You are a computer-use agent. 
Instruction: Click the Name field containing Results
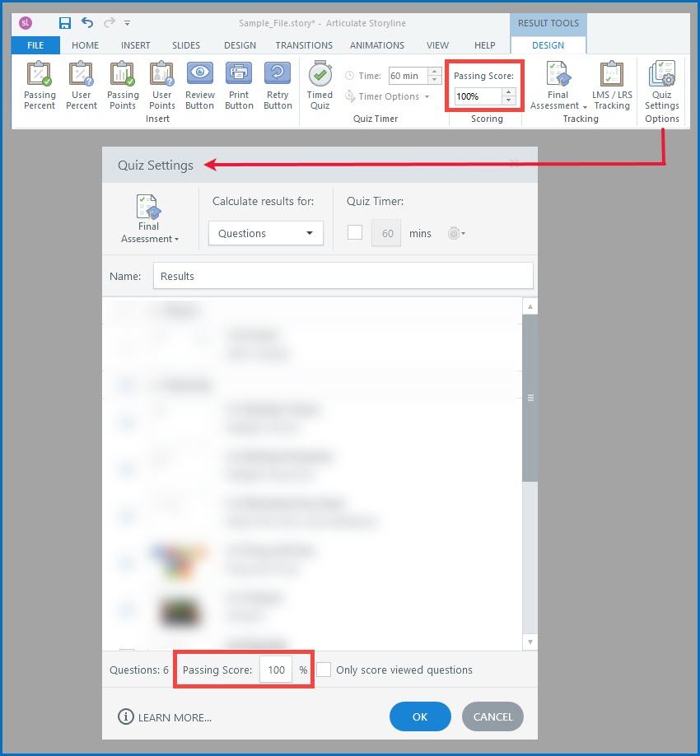click(x=343, y=276)
